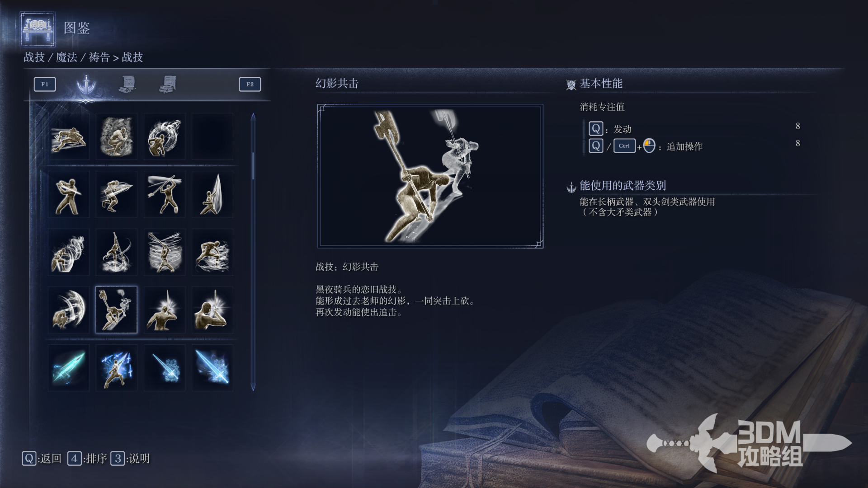Click the large 幻影共击 skill preview image
Viewport: 868px width, 488px height.
(x=430, y=176)
